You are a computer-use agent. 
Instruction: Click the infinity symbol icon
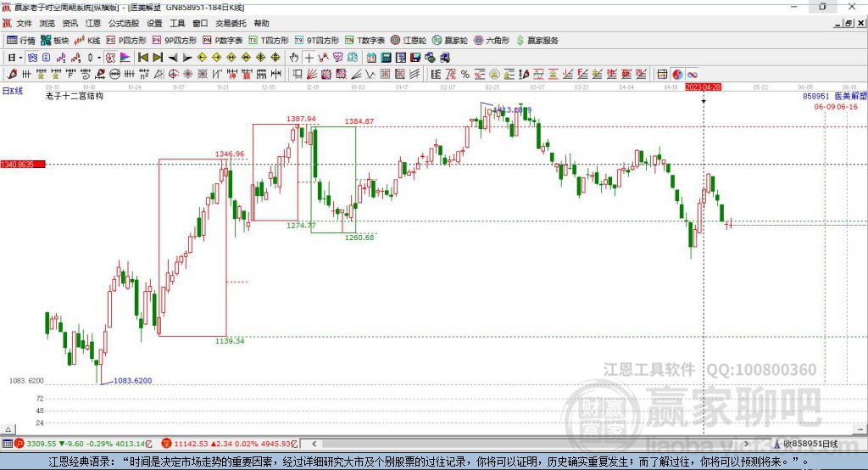(x=693, y=74)
